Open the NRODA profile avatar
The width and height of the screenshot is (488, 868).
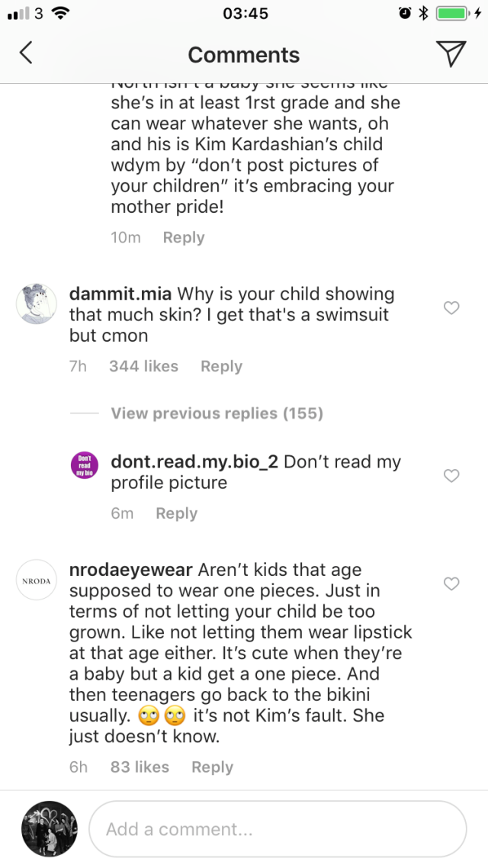[x=36, y=580]
